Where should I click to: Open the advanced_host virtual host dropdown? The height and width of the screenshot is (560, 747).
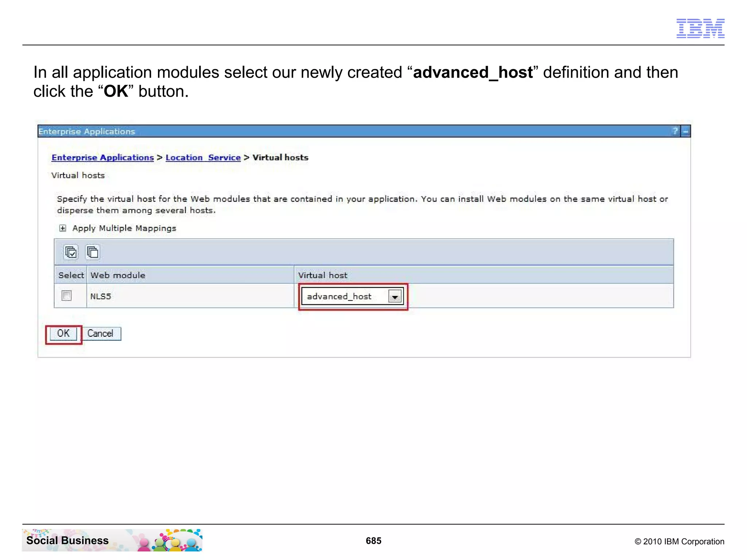[352, 296]
